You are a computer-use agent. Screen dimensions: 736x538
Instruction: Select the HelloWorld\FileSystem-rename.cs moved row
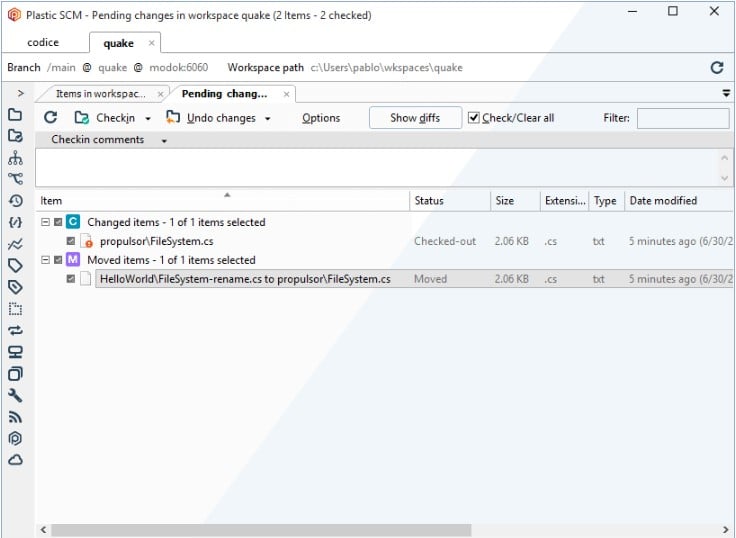(x=385, y=279)
